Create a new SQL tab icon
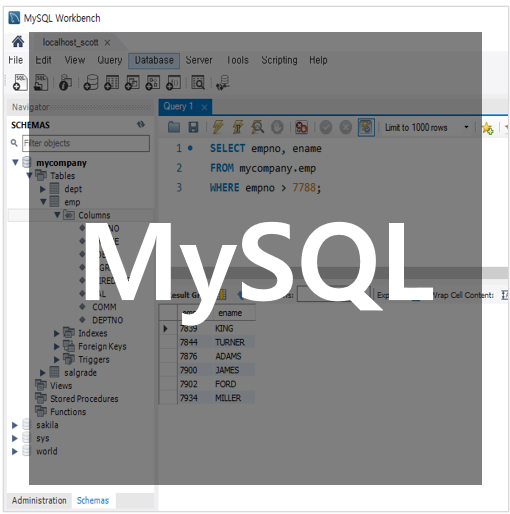This screenshot has width=510, height=514. (x=20, y=82)
